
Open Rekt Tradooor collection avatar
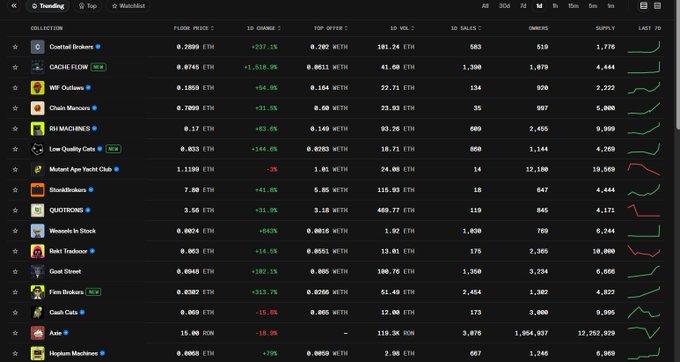(38, 251)
